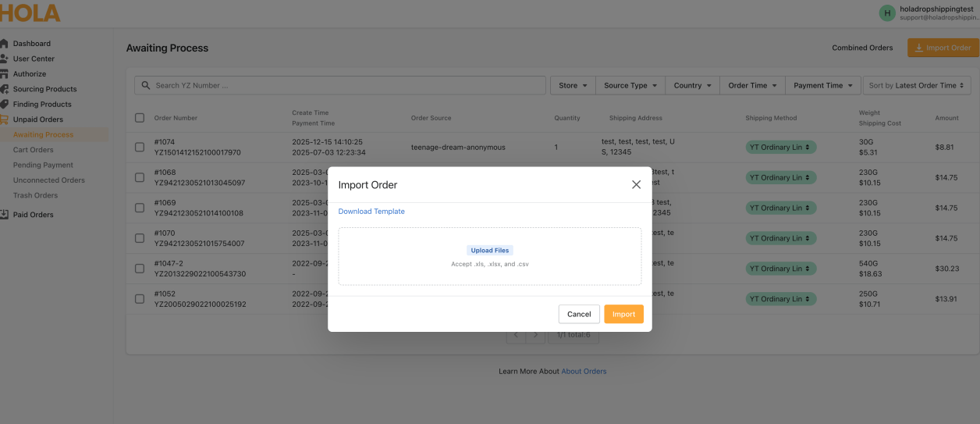Click the $8.81 amount
Image resolution: width=980 pixels, height=424 pixels.
(944, 147)
